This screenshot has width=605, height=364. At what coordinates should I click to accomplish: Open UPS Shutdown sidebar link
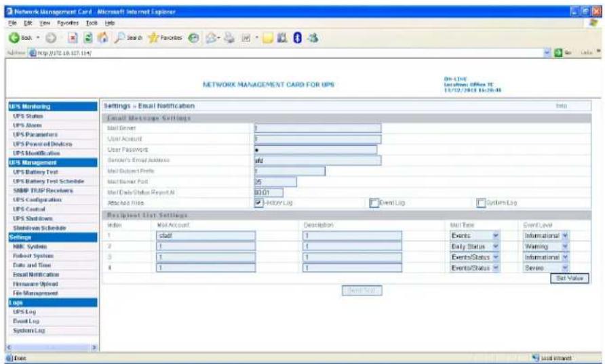[33, 219]
